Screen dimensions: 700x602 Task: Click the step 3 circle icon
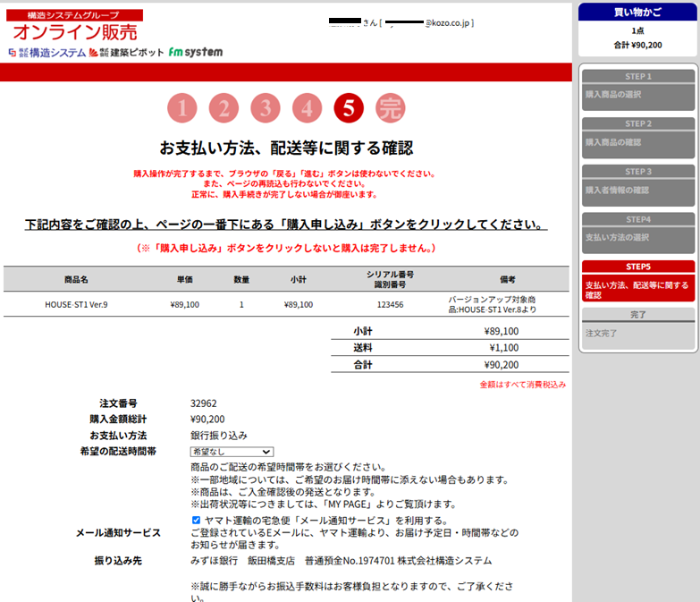[x=265, y=108]
